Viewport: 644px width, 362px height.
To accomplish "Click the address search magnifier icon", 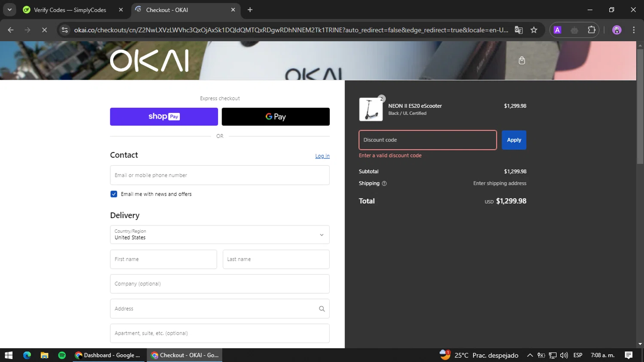I will (322, 309).
